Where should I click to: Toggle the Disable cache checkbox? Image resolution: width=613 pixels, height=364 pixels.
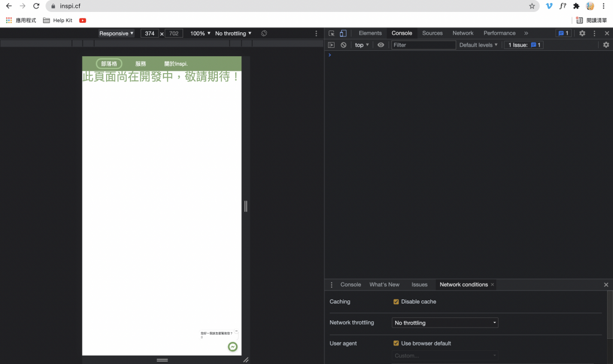point(396,302)
